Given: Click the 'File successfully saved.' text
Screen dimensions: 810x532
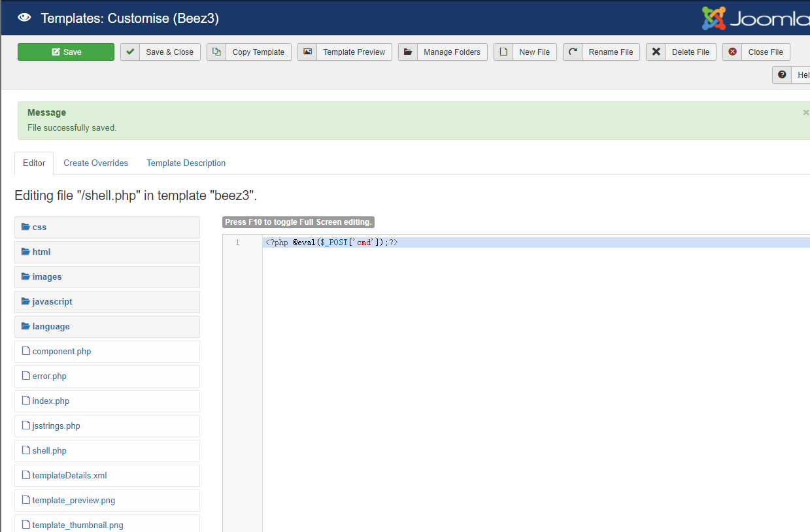Looking at the screenshot, I should coord(72,127).
